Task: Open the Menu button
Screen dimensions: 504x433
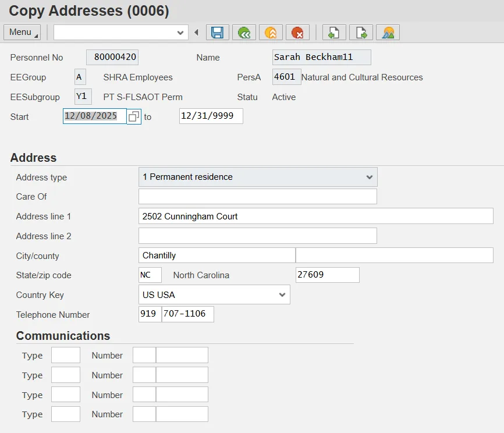Action: click(x=22, y=32)
